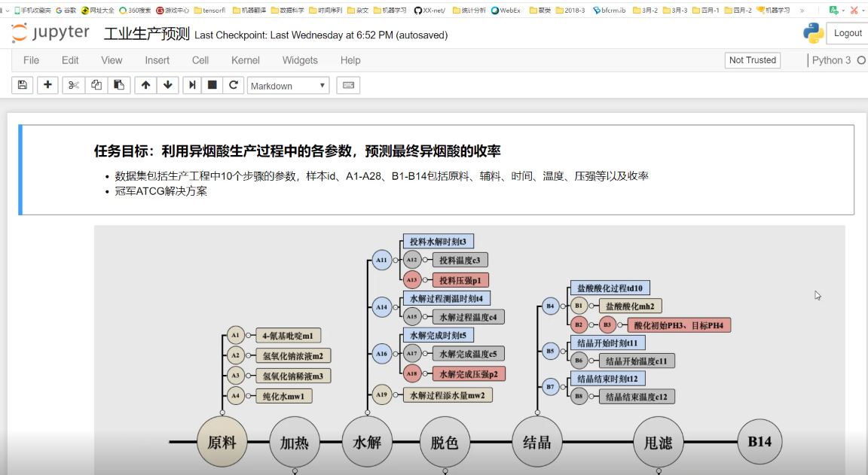Run the current cell button
Viewport: 868px width, 475px height.
(x=193, y=85)
